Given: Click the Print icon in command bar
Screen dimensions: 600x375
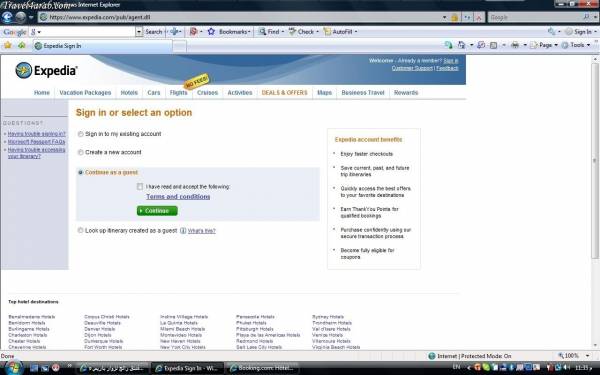Looking at the screenshot, I should point(515,45).
